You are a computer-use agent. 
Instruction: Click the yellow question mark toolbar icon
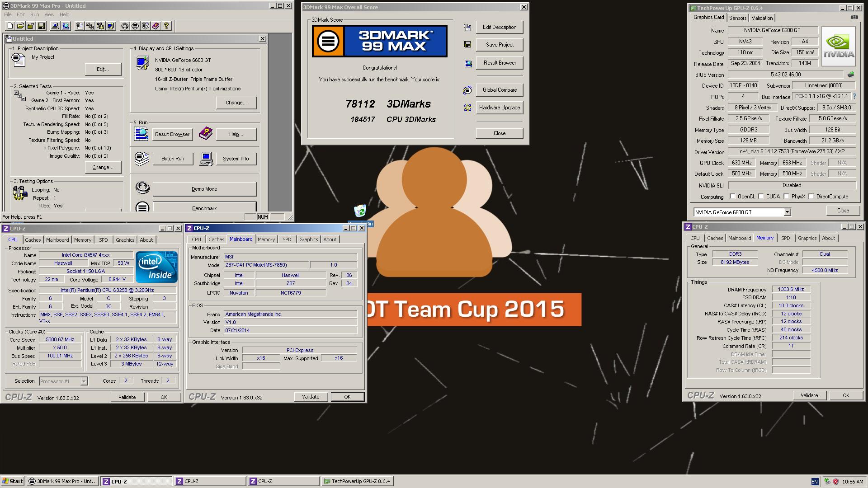[166, 26]
